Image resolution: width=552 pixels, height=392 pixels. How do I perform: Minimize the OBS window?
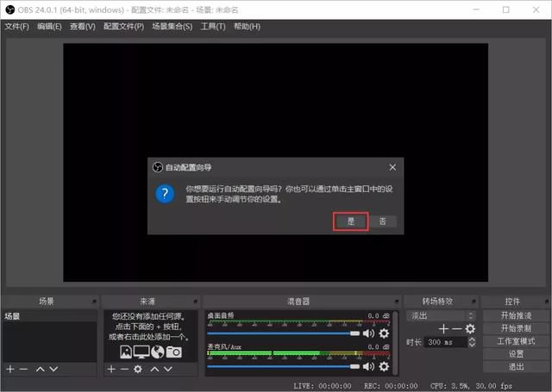(476, 9)
